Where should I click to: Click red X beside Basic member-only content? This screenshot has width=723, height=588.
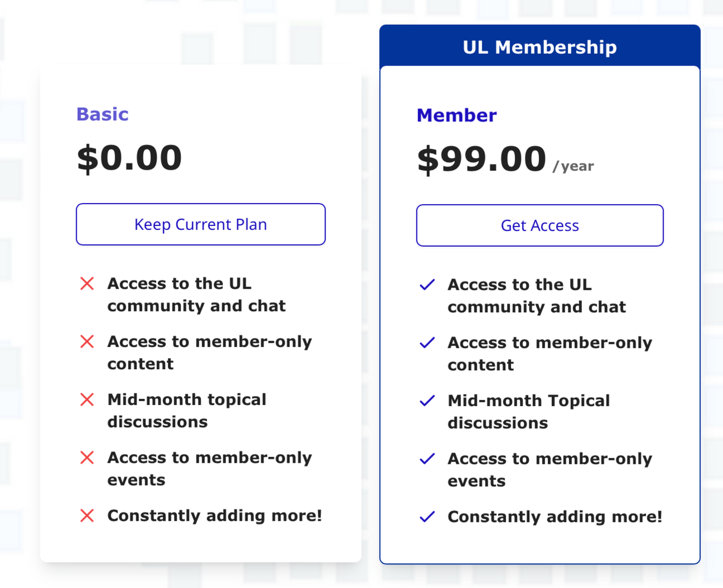[x=87, y=341]
